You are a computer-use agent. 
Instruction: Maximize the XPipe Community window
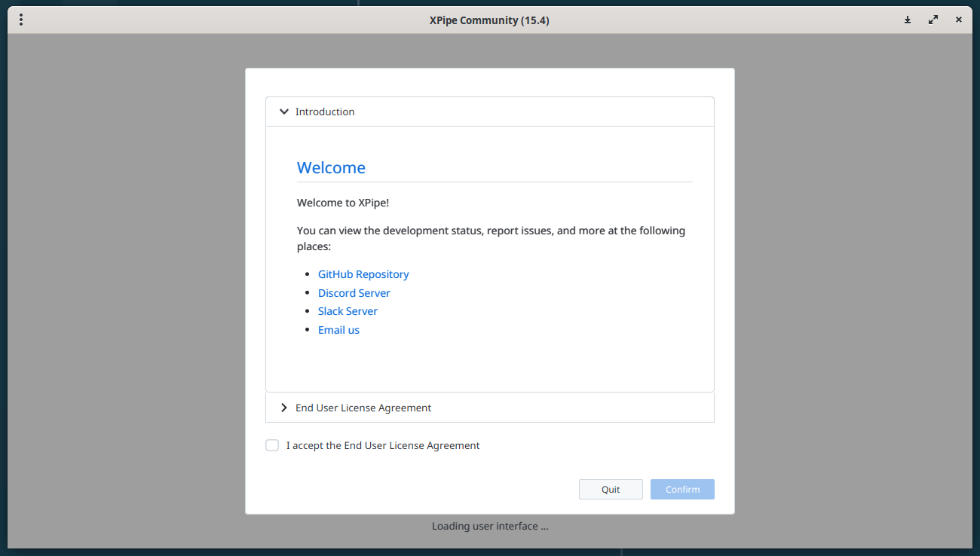coord(933,20)
